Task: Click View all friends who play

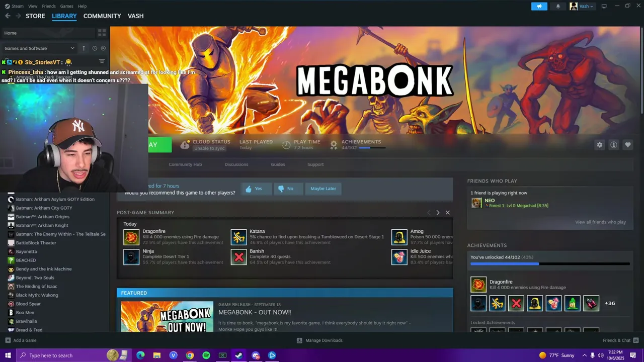Action: (x=600, y=222)
